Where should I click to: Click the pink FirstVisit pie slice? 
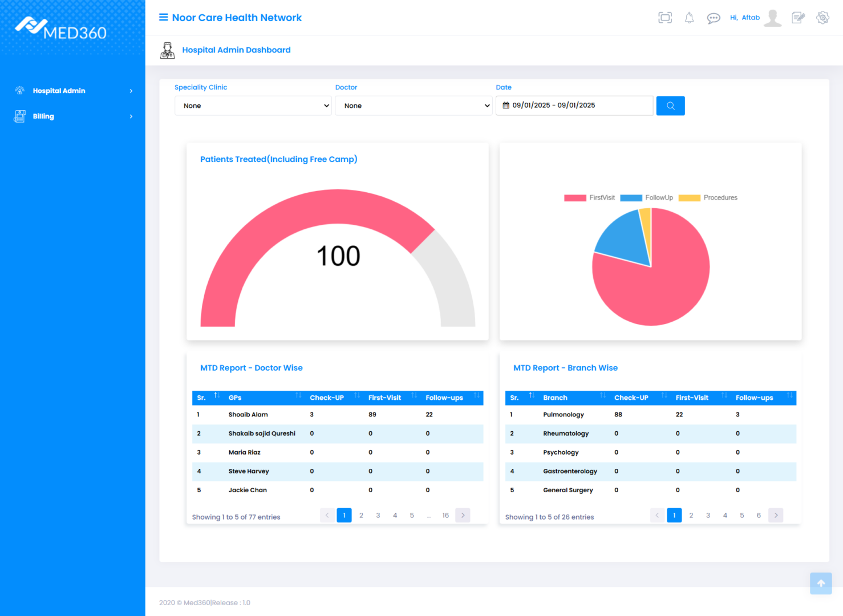(x=662, y=285)
